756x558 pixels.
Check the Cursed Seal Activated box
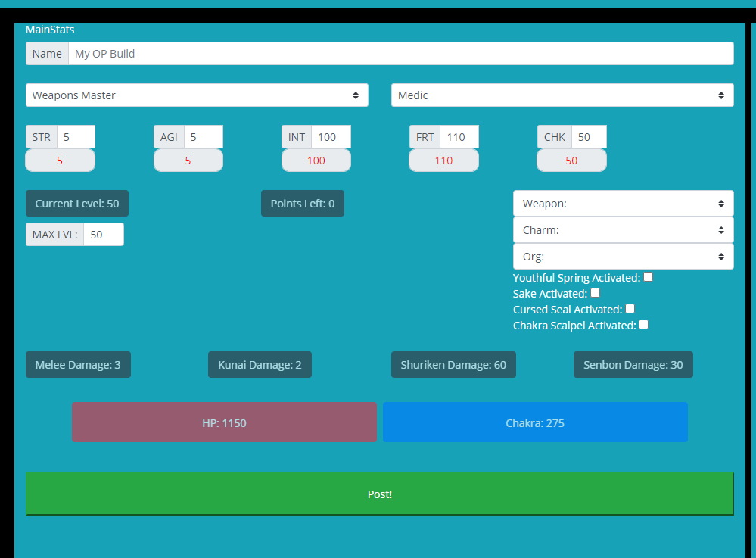[x=630, y=309]
